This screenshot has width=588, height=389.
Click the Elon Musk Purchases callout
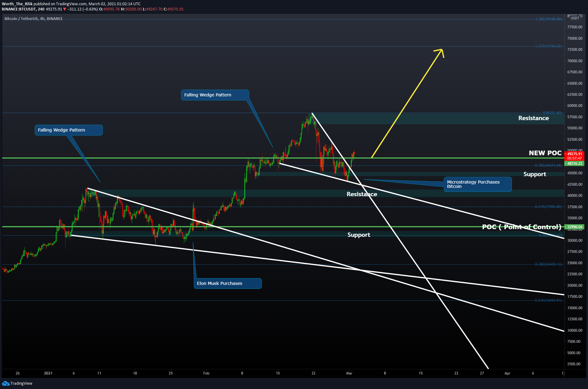[228, 283]
